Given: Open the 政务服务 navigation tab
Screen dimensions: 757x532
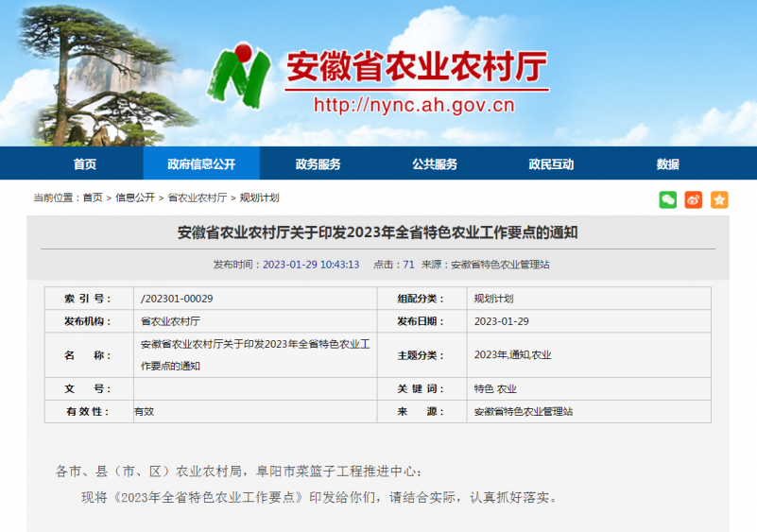Looking at the screenshot, I should [x=318, y=164].
